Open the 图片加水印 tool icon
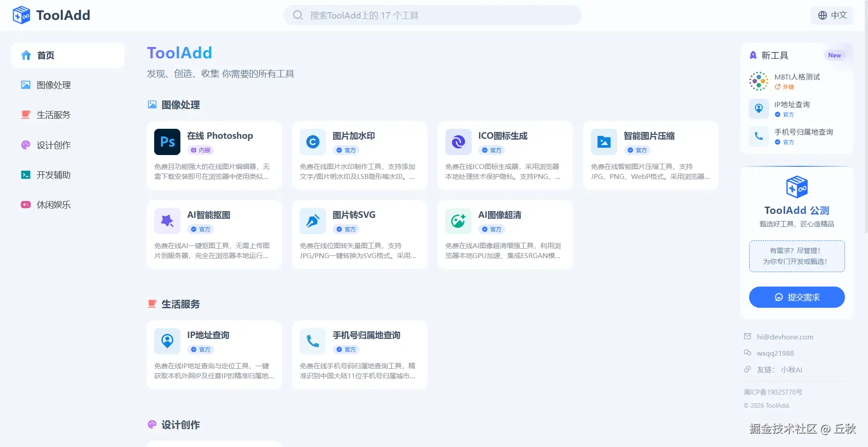The image size is (868, 447). pos(312,141)
